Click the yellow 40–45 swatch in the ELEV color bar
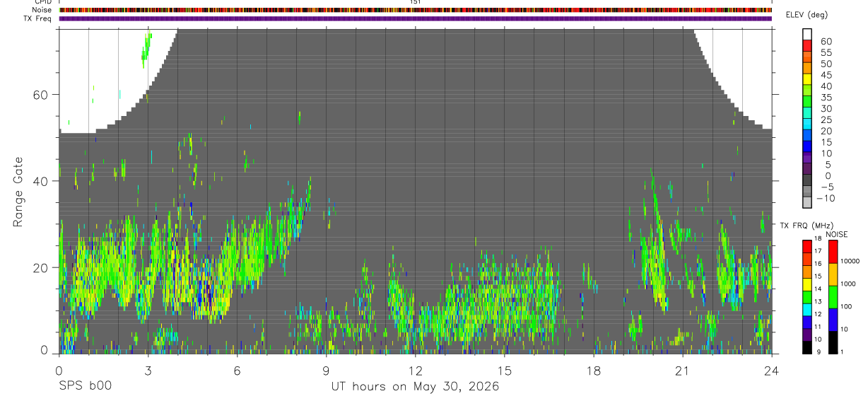The width and height of the screenshot is (868, 401). click(807, 80)
